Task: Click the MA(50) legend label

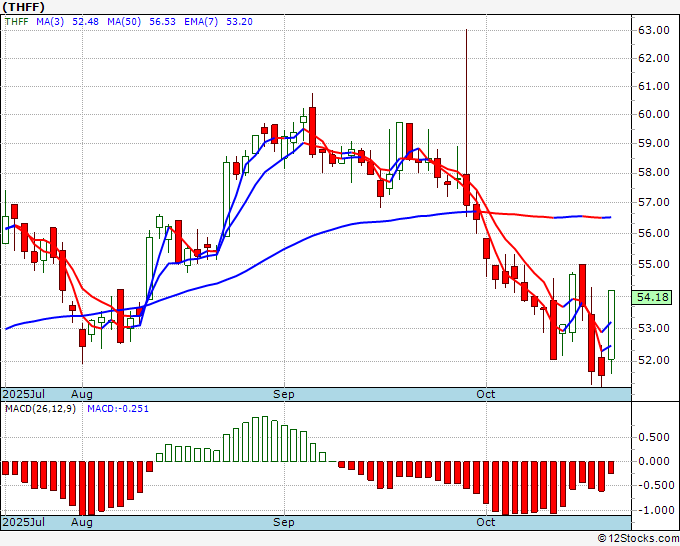Action: pos(124,22)
